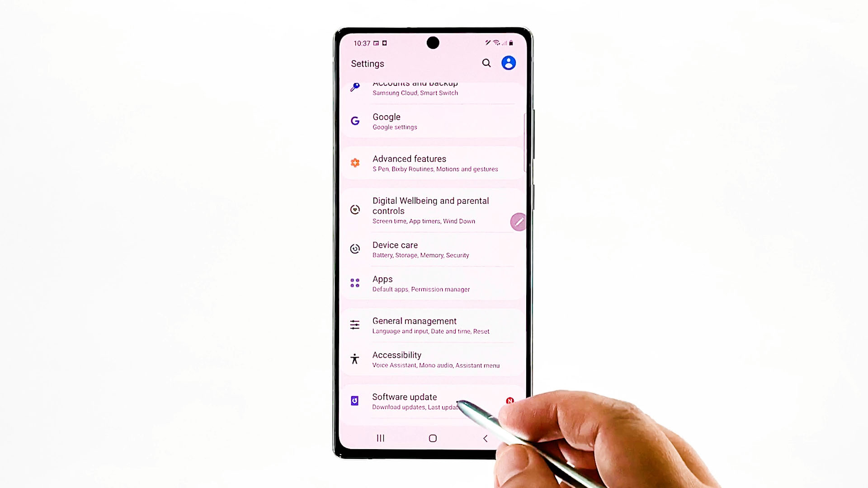Viewport: 868px width, 488px height.
Task: Open profile account icon
Action: click(508, 63)
